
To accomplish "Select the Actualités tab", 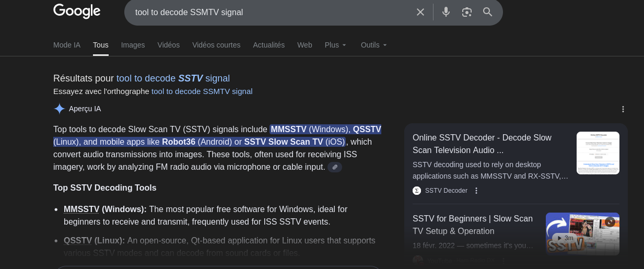I will pos(268,45).
